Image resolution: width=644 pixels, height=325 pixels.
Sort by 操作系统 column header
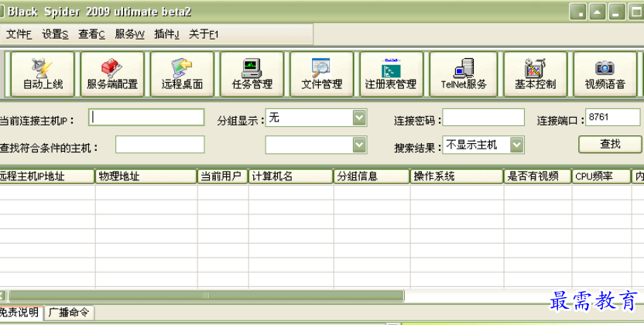tap(457, 176)
